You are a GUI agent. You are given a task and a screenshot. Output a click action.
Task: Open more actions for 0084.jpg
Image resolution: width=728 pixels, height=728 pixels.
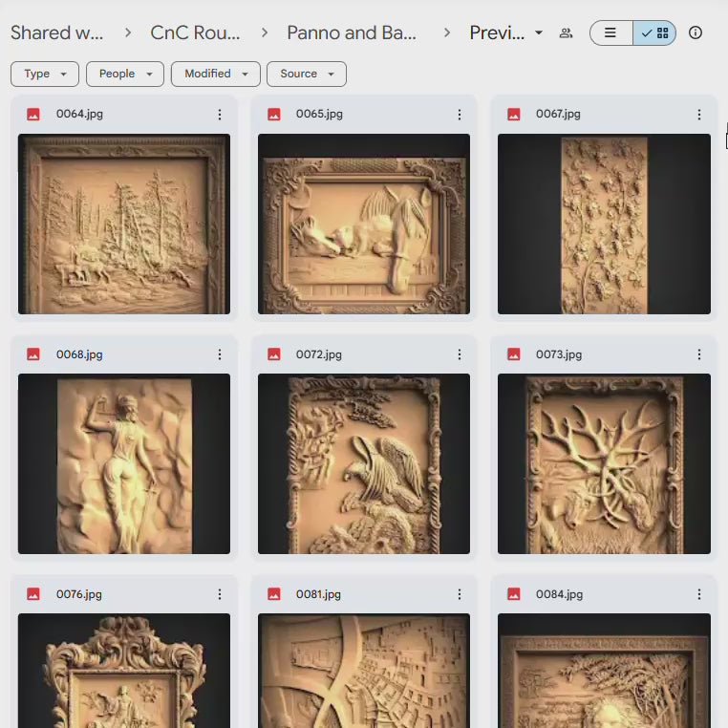(698, 594)
